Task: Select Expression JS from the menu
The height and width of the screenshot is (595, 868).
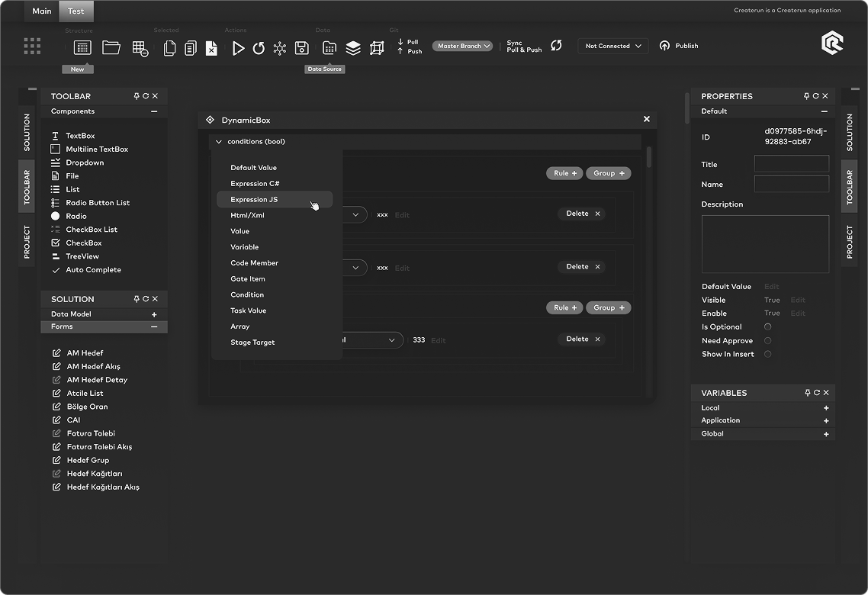Action: [x=254, y=200]
